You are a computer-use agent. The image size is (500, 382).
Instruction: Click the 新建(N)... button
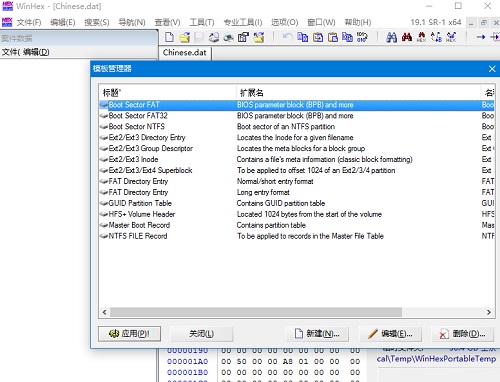(x=317, y=333)
